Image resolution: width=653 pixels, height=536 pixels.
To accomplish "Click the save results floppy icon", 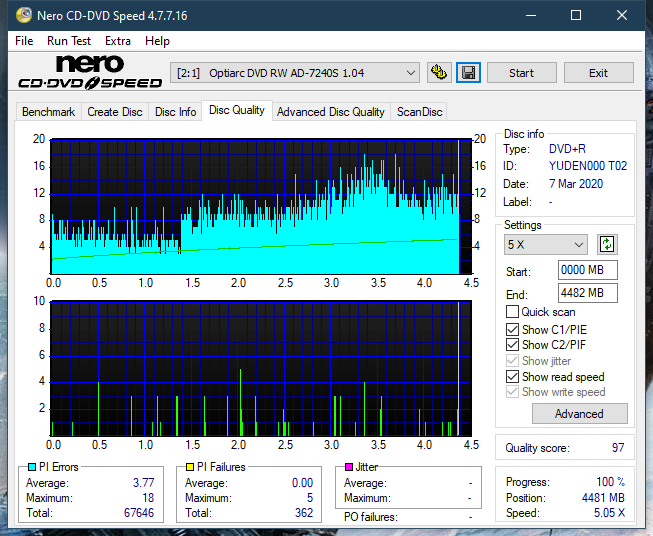I will click(469, 73).
